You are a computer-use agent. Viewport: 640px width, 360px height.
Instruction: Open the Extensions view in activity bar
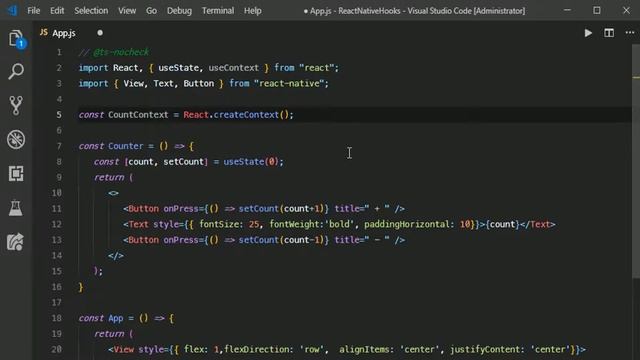coord(16,173)
